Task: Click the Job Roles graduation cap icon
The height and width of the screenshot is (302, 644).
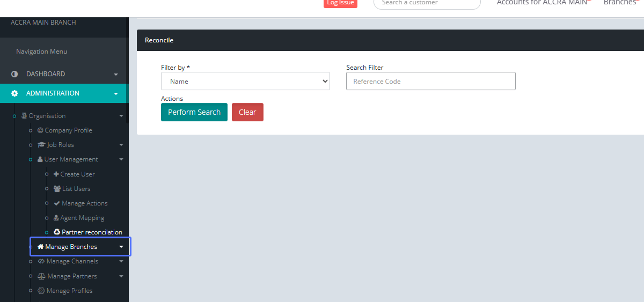Action: click(41, 145)
